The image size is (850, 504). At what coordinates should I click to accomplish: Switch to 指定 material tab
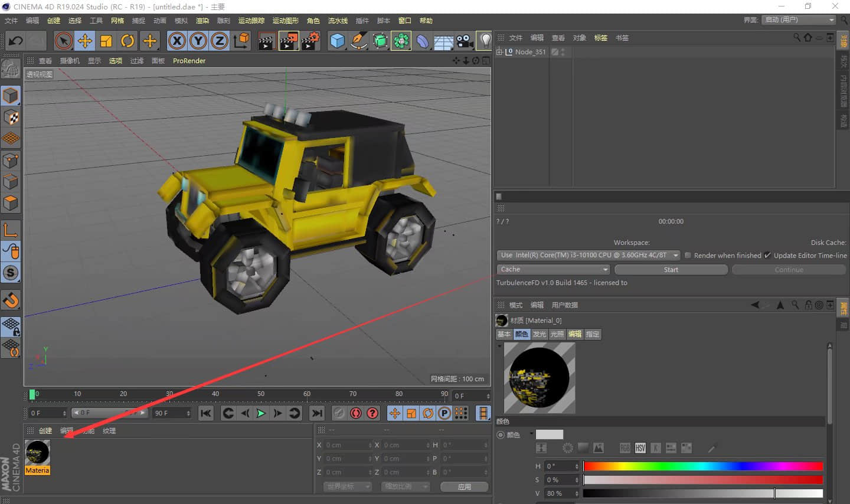pyautogui.click(x=593, y=334)
